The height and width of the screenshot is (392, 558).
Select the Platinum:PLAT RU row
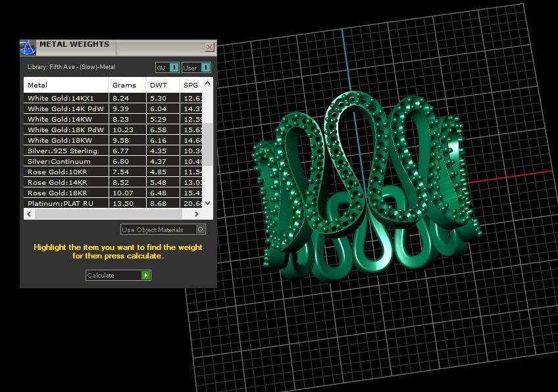[x=113, y=203]
